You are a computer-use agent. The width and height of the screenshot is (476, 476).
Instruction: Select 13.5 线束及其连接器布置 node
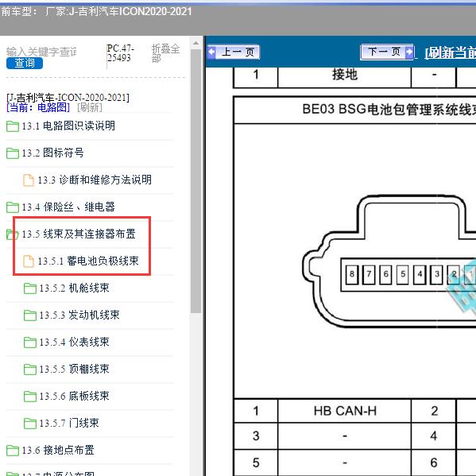(x=79, y=234)
